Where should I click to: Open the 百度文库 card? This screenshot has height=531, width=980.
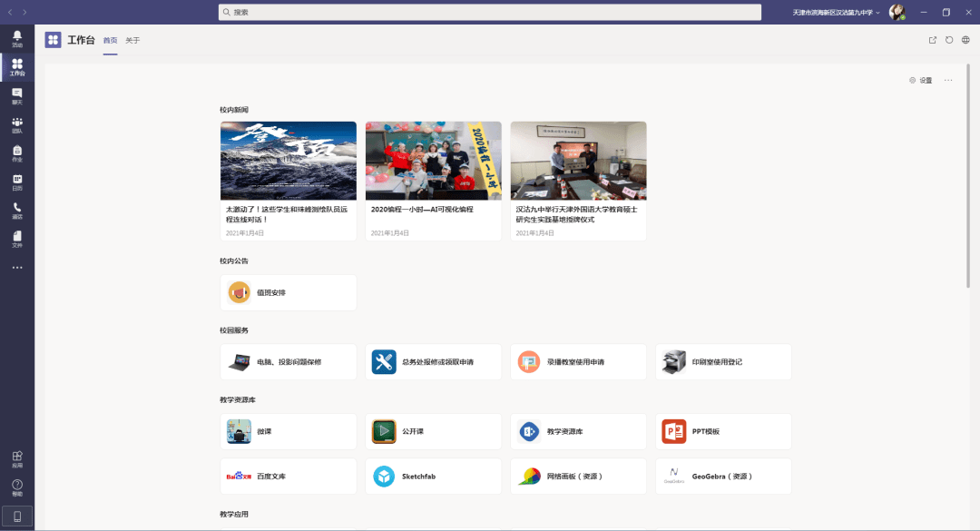pyautogui.click(x=289, y=477)
